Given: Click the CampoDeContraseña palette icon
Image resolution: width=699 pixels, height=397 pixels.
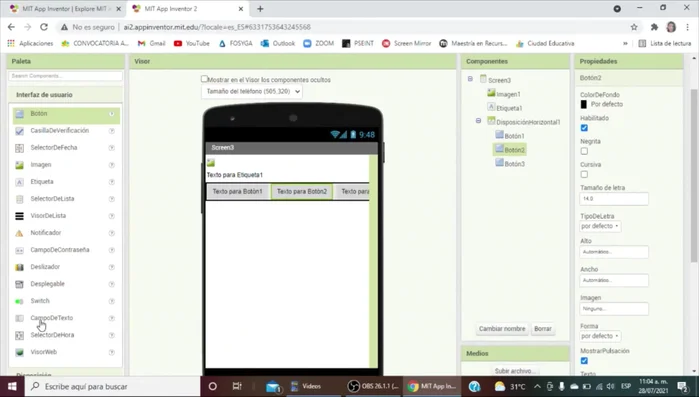Looking at the screenshot, I should tap(20, 250).
